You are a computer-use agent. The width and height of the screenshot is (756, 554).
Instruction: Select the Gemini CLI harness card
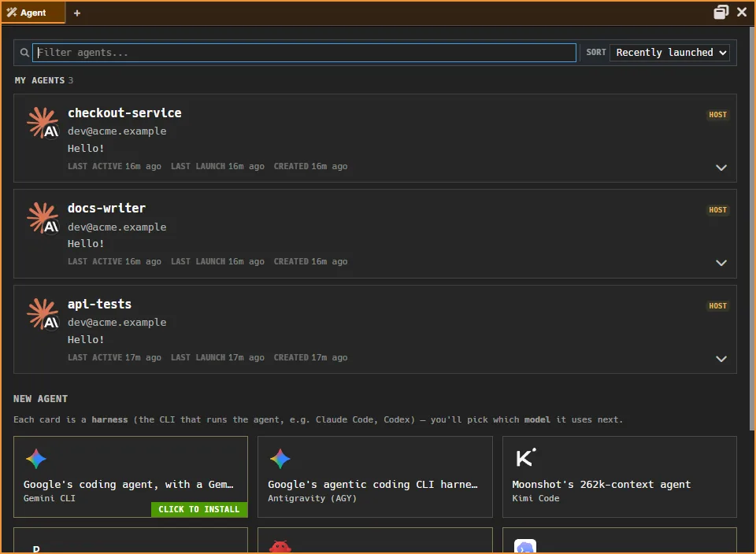pos(131,477)
